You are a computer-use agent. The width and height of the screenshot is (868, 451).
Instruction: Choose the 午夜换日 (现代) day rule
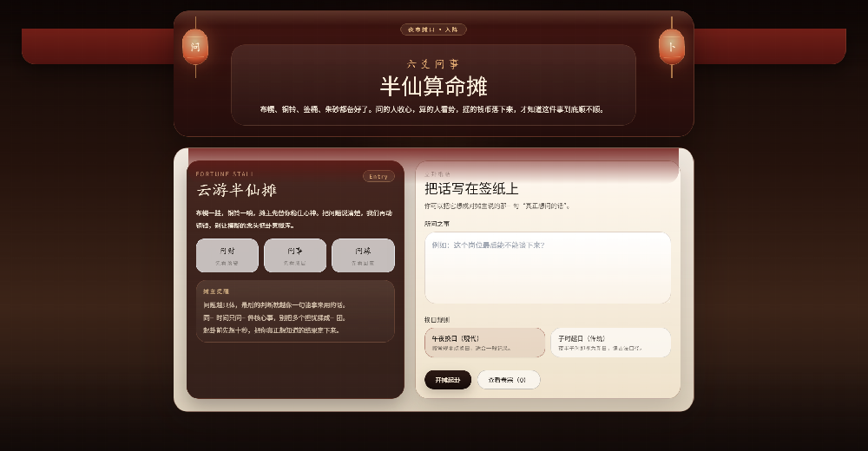pos(485,343)
